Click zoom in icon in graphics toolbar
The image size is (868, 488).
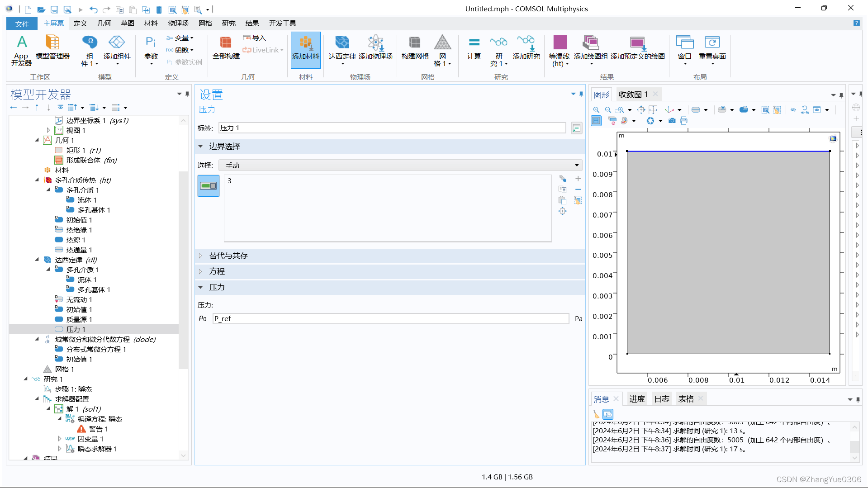596,109
